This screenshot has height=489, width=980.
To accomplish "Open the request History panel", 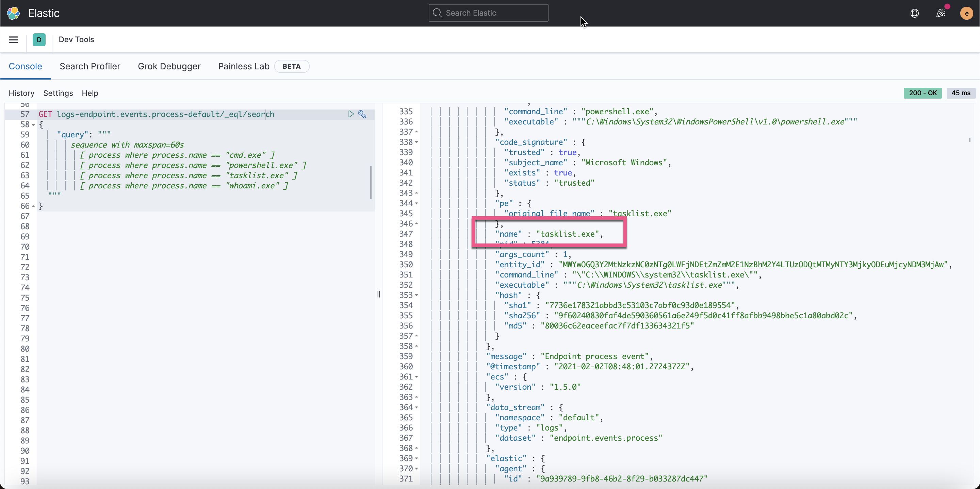I will point(21,93).
